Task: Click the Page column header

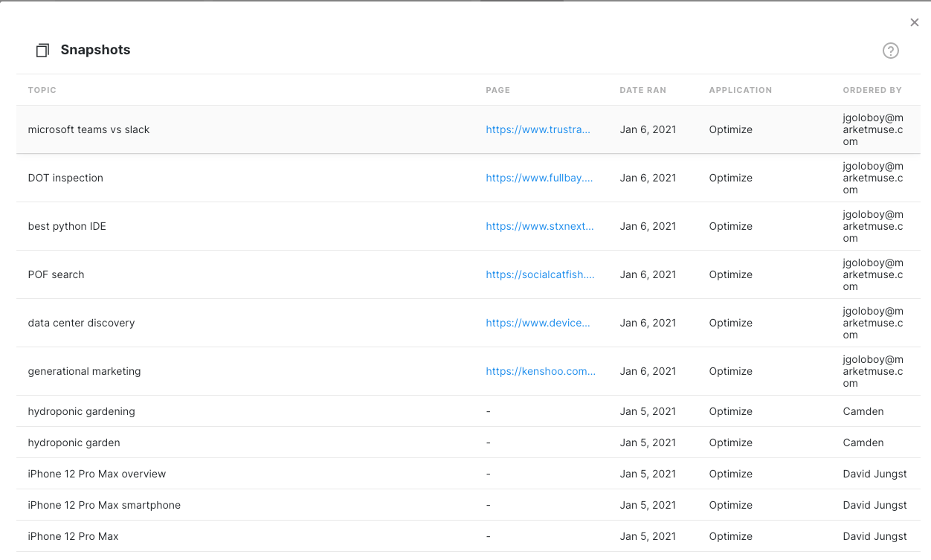Action: pos(497,90)
